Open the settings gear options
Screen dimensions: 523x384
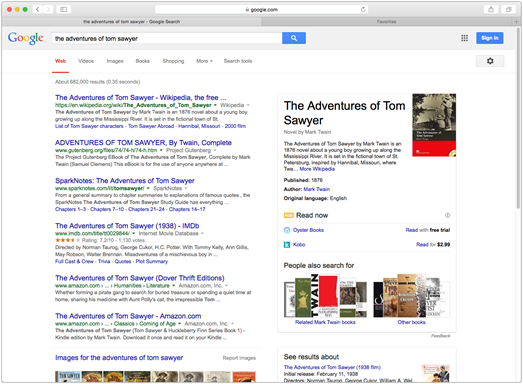click(490, 61)
